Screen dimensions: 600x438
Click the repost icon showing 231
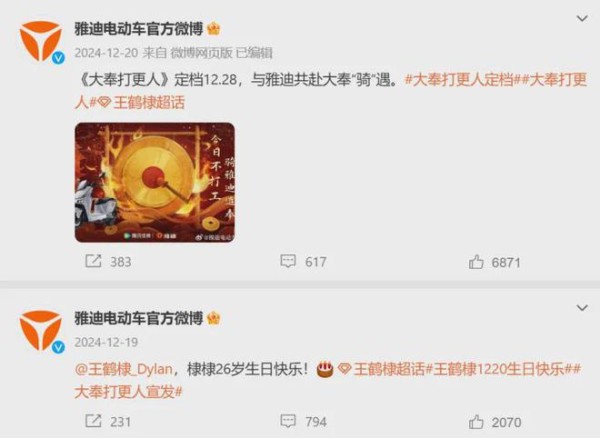click(93, 421)
